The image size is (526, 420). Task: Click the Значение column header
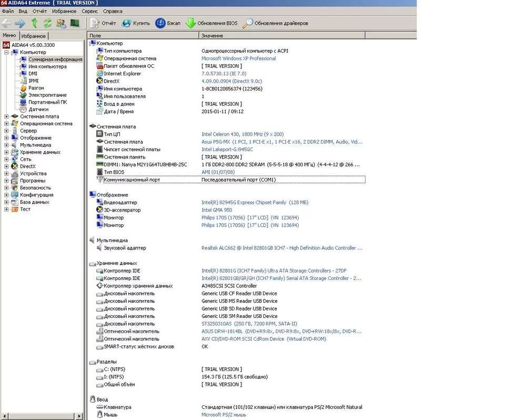click(x=212, y=36)
